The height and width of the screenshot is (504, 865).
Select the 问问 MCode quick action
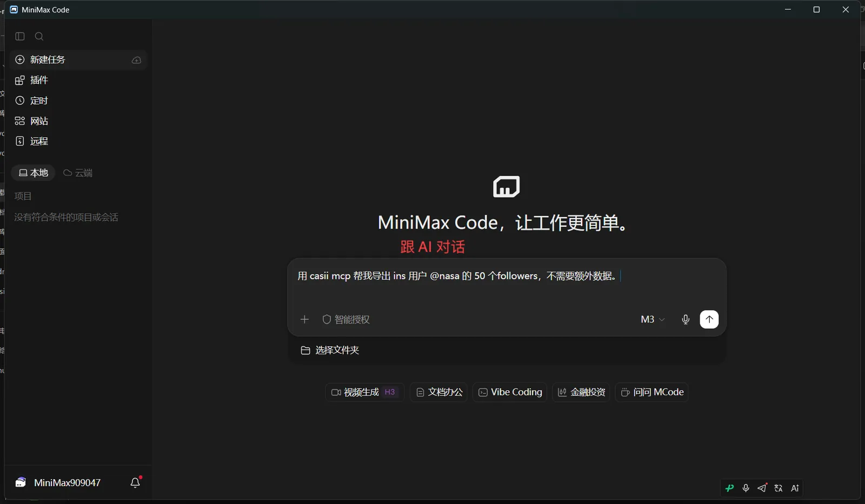pyautogui.click(x=652, y=392)
